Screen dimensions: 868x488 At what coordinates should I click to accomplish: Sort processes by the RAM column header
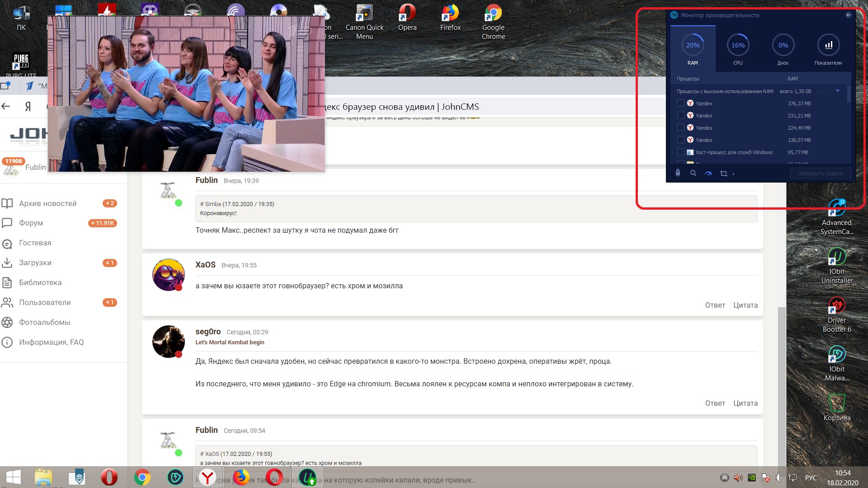793,79
